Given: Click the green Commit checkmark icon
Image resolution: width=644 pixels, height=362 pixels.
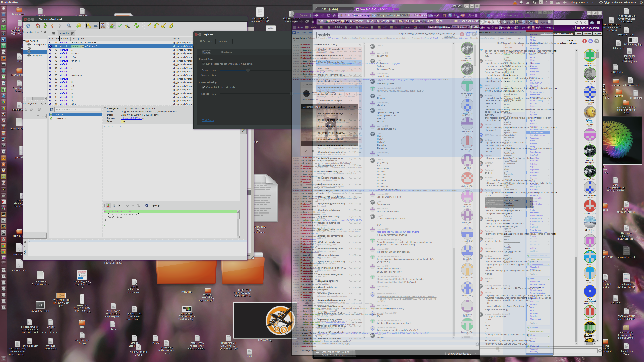Looking at the screenshot, I should [120, 26].
